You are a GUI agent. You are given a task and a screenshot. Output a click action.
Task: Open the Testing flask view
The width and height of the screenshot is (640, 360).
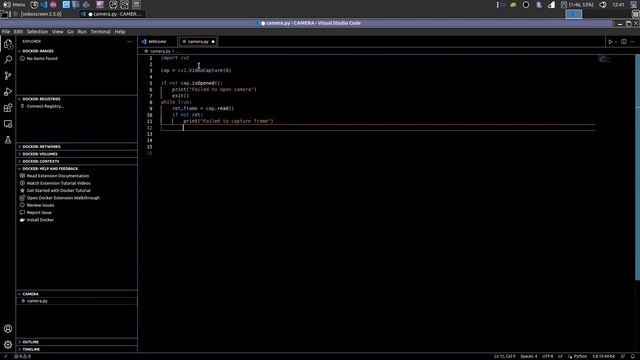coord(8,140)
